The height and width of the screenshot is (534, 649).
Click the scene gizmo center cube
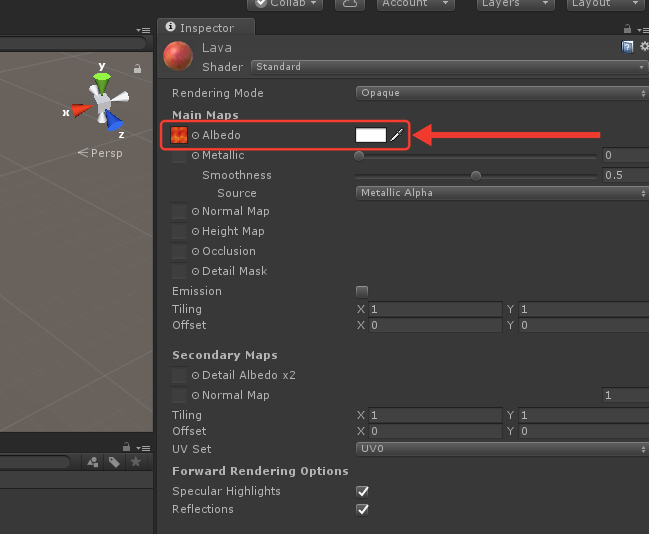pos(102,102)
